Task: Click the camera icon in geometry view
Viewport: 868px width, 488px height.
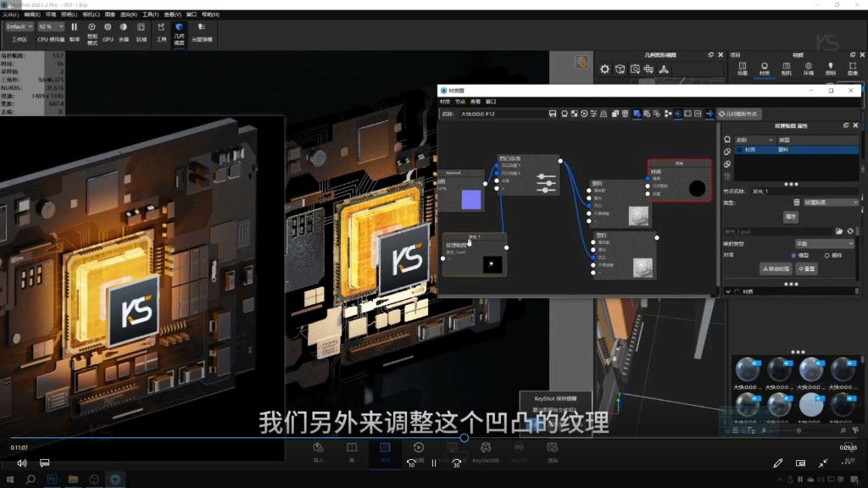Action: point(635,69)
